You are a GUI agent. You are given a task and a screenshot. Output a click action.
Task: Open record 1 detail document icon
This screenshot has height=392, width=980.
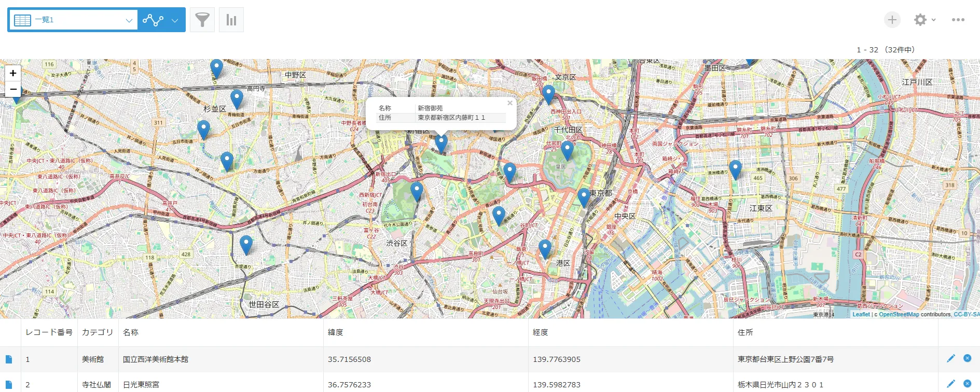(9, 359)
